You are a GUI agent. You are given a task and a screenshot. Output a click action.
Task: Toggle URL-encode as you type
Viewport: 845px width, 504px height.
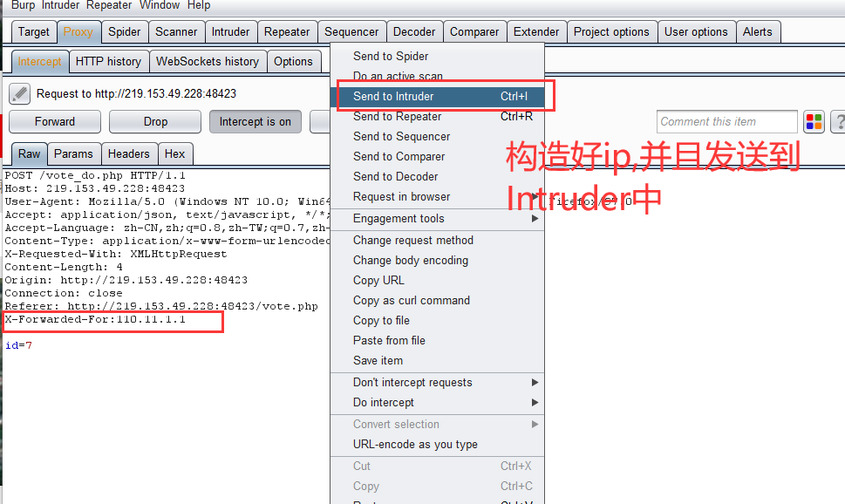coord(437,444)
